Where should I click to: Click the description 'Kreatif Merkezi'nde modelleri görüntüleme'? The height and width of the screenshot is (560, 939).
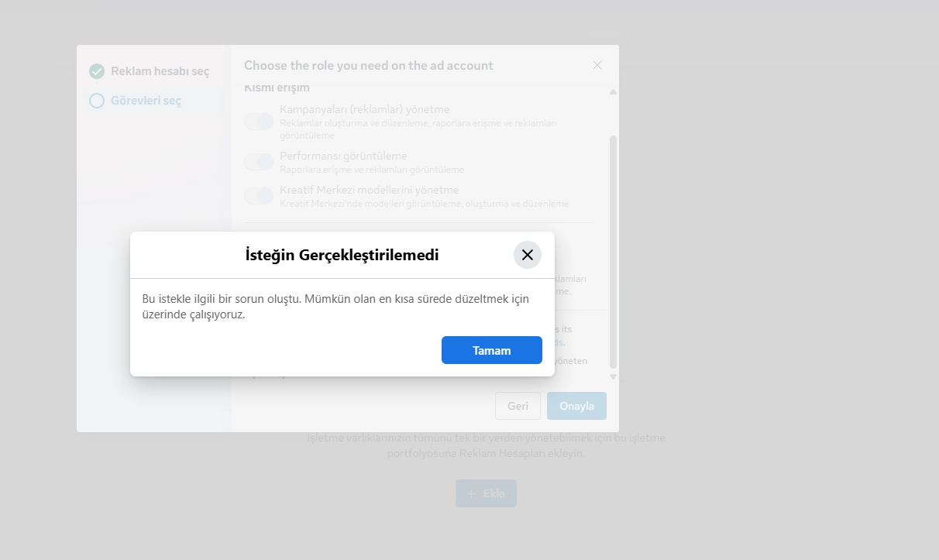[424, 204]
